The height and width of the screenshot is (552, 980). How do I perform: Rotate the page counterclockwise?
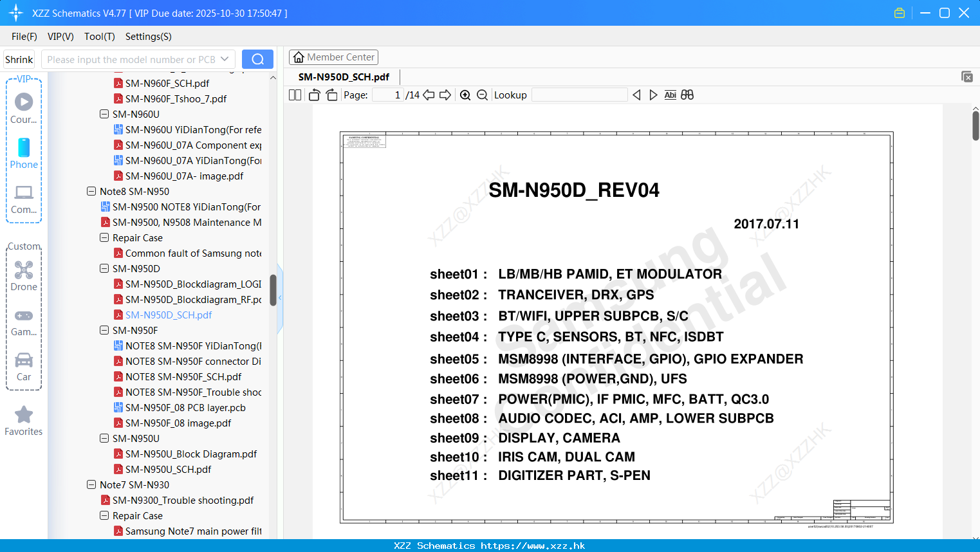[315, 95]
